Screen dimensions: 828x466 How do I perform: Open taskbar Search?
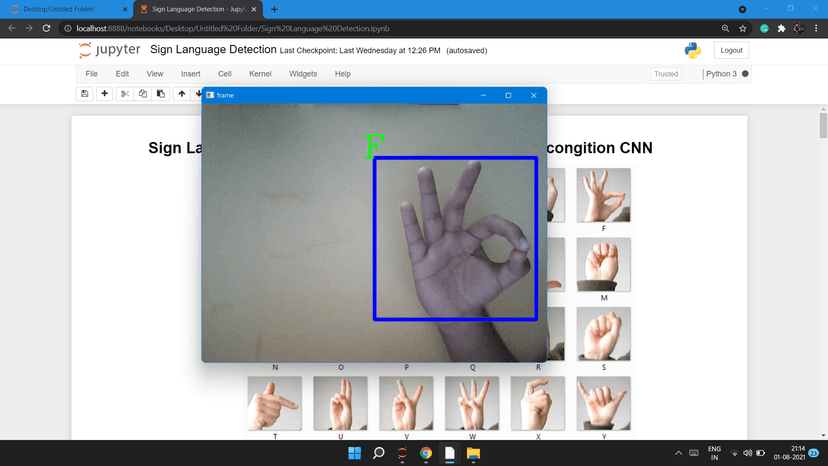click(x=379, y=453)
